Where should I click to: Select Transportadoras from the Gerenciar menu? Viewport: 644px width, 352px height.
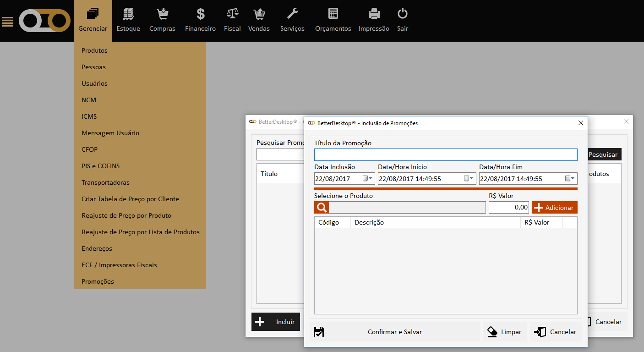point(105,182)
